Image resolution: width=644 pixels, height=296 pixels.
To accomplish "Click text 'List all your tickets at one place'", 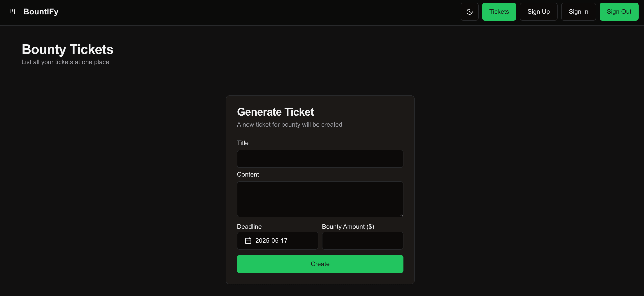I will (65, 62).
